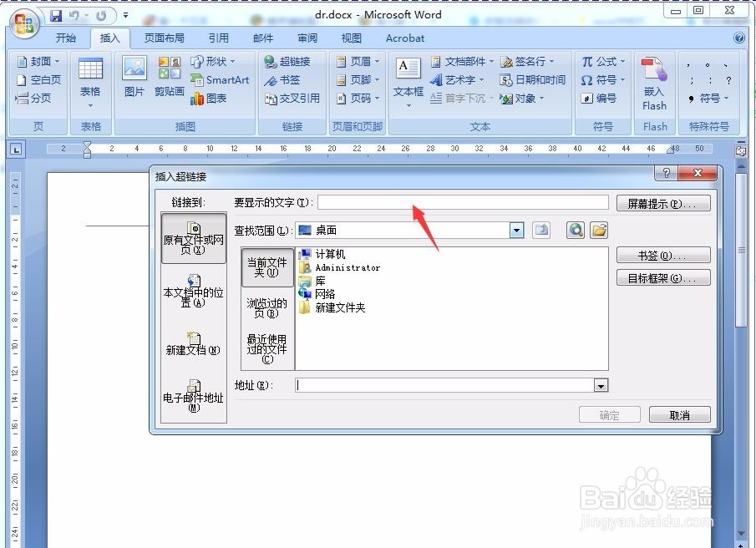
Task: Click the ruler tab selector box
Action: (x=16, y=150)
